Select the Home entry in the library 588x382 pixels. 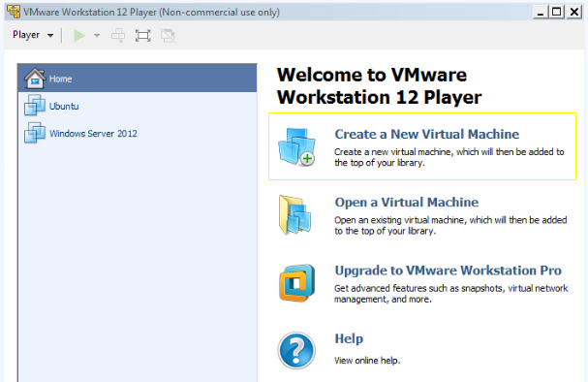coord(138,79)
